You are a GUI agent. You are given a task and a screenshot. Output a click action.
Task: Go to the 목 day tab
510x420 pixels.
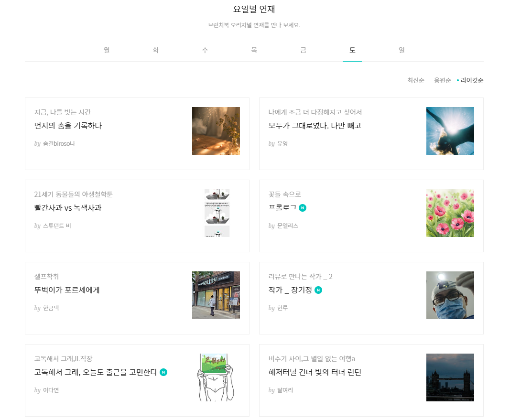click(254, 50)
